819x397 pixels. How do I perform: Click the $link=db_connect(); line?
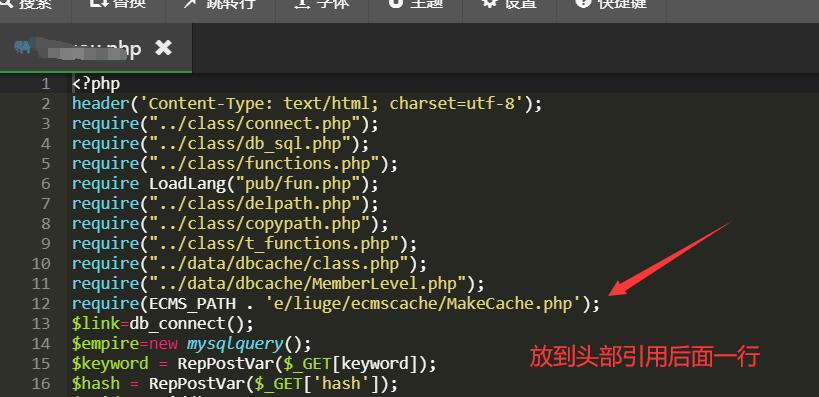click(162, 323)
